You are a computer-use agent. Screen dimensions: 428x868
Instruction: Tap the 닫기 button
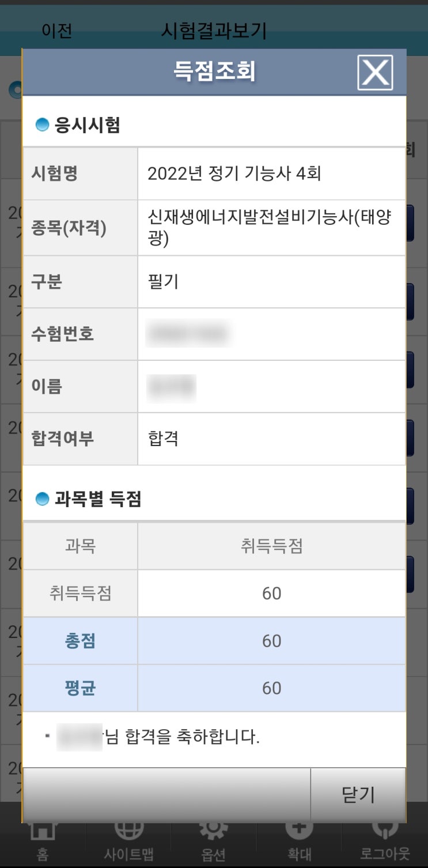click(358, 794)
